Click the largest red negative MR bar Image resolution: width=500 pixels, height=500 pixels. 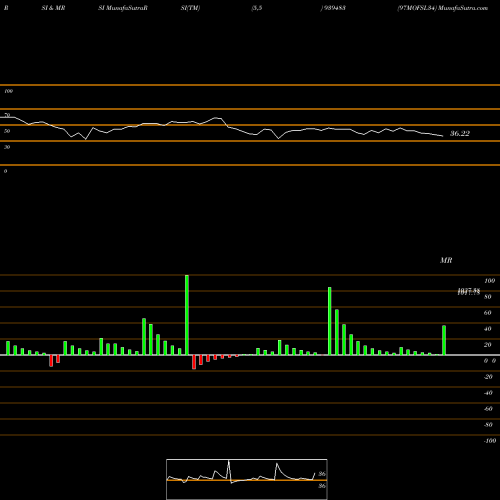pos(194,362)
